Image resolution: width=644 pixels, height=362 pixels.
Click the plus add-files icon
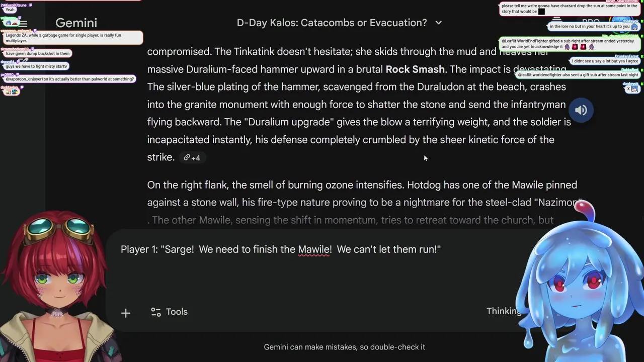coord(126,313)
